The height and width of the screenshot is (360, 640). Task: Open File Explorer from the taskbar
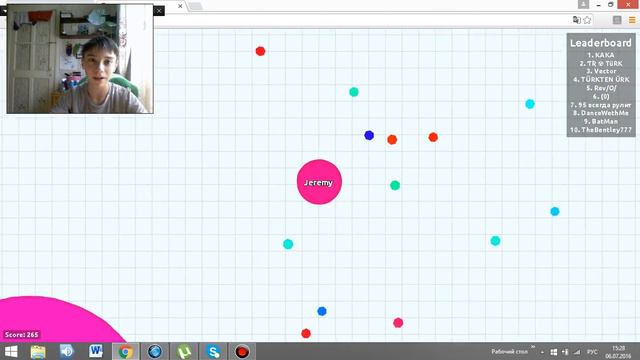[x=38, y=352]
